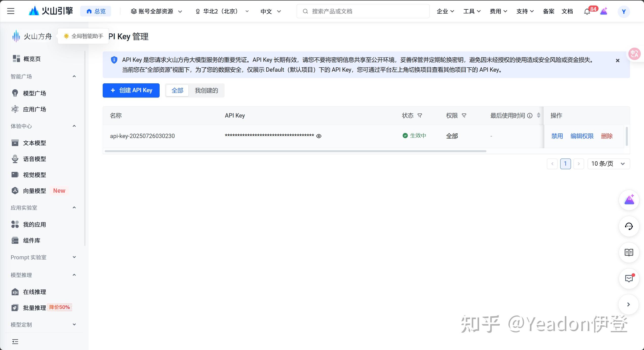644x350 pixels.
Task: Click the customer service headset icon
Action: coord(629,226)
